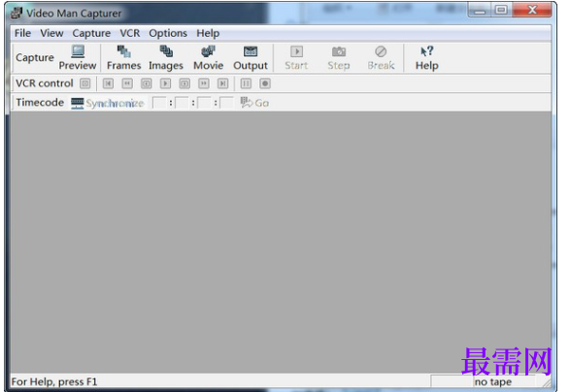This screenshot has width=570, height=392.
Task: Click the Synchronize timecode button
Action: coord(108,103)
